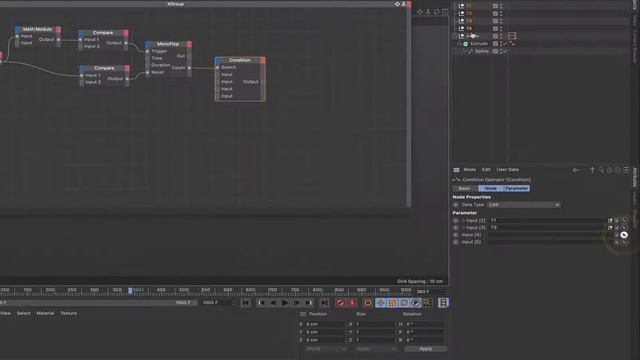Expand Input [3] T3 parameter row

pos(464,228)
